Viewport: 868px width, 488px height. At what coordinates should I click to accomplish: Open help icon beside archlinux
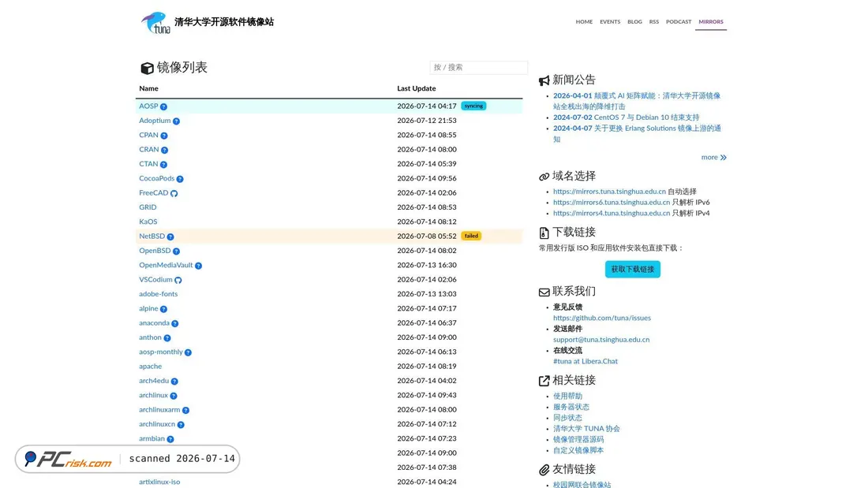click(174, 396)
